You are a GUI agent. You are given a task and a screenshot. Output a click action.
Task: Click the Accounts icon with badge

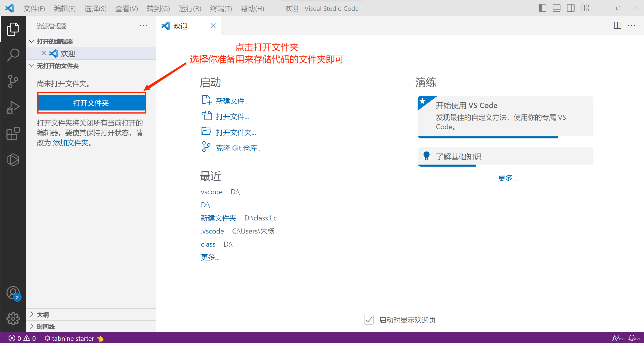pyautogui.click(x=13, y=293)
